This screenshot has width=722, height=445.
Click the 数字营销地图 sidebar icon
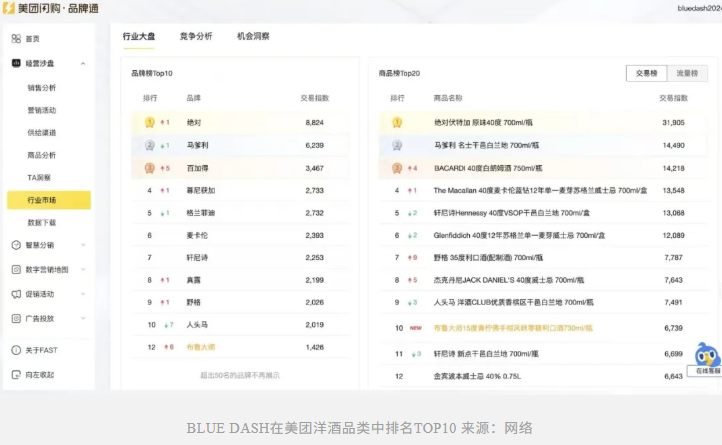(16, 269)
